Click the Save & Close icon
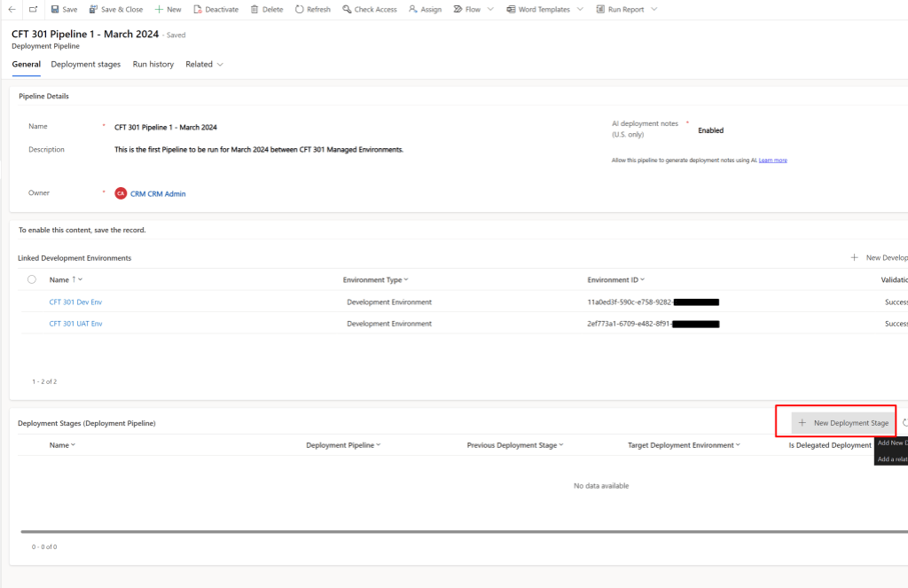The width and height of the screenshot is (908, 588). (115, 9)
